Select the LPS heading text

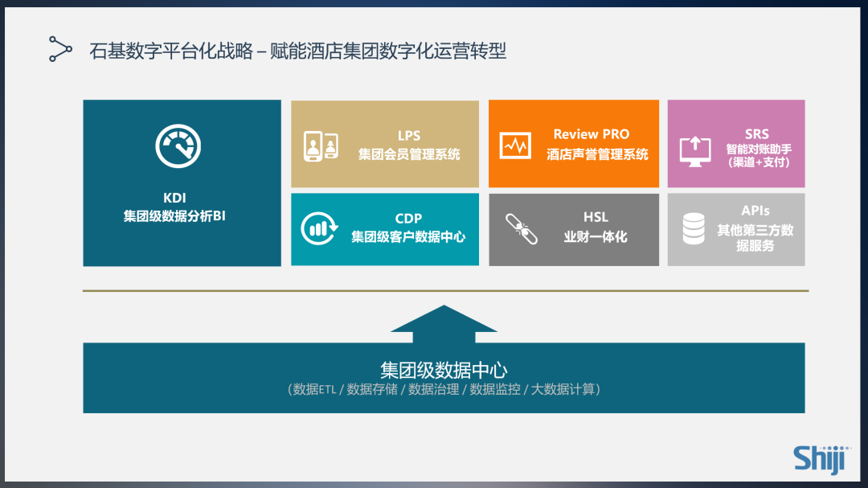409,136
